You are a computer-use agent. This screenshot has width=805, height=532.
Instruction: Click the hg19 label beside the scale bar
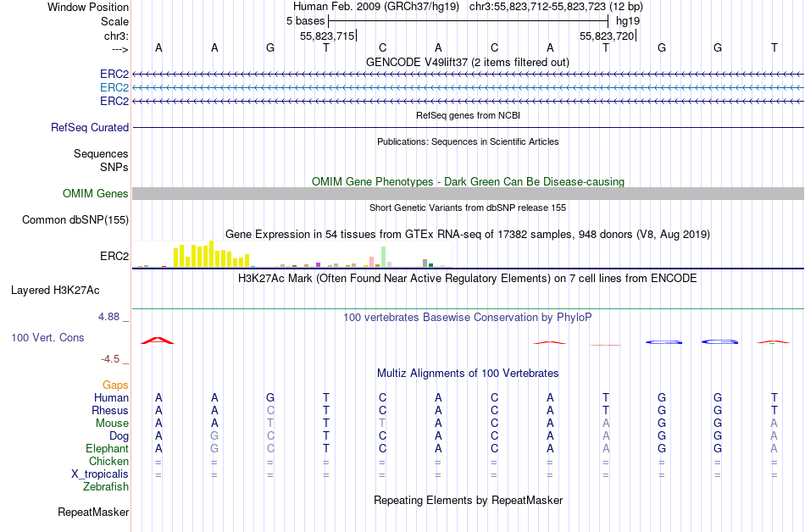[x=628, y=21]
